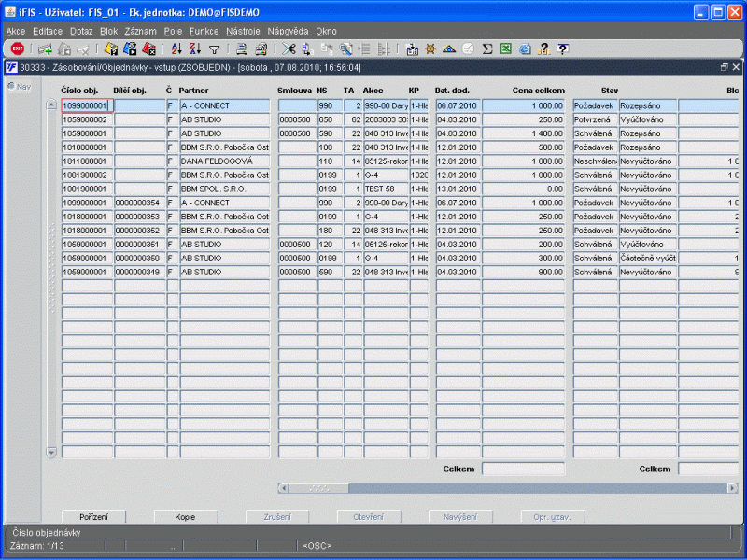Click the clock icon in toolbar
Viewport: 747px width, 560px height.
(x=468, y=49)
